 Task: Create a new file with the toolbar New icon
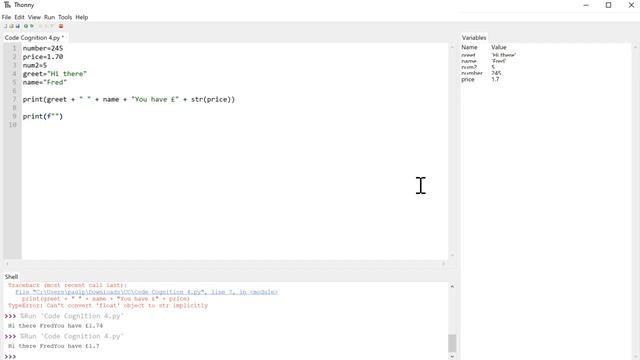tap(5, 26)
